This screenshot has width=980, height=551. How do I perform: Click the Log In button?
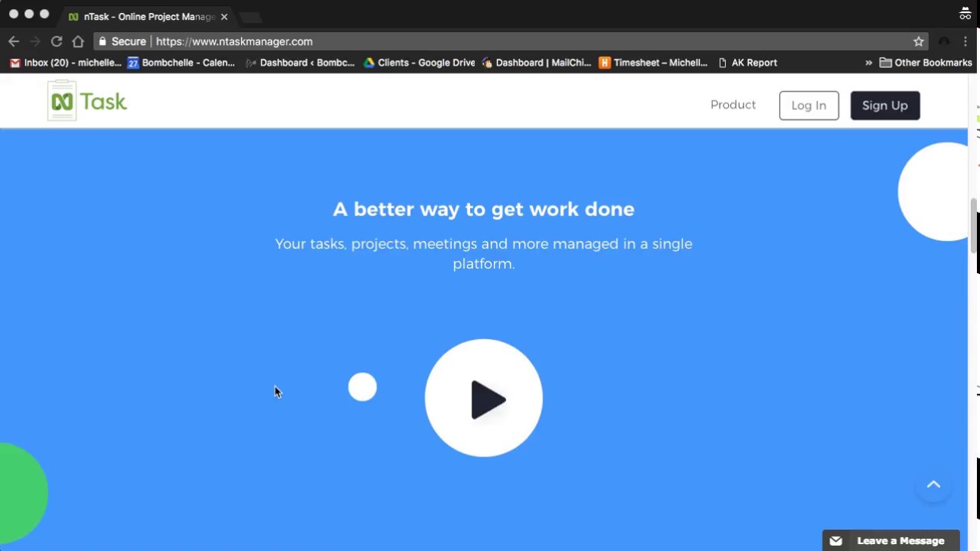(x=808, y=106)
